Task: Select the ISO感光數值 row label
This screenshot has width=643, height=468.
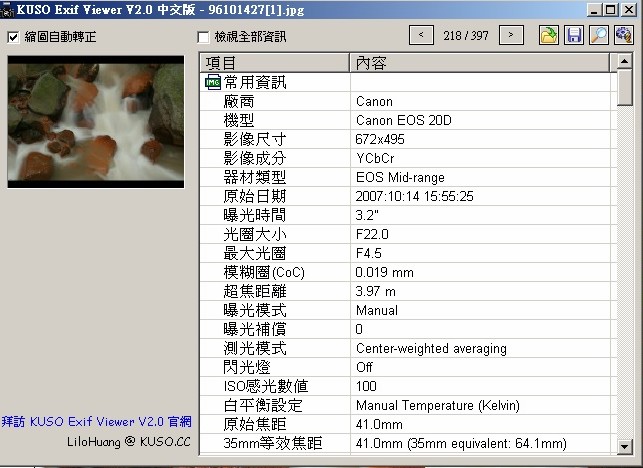Action: pos(266,386)
